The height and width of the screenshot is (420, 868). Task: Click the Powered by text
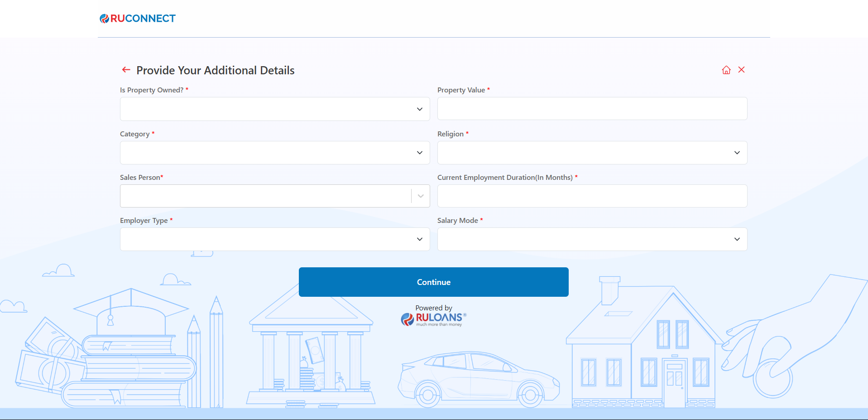pyautogui.click(x=433, y=308)
